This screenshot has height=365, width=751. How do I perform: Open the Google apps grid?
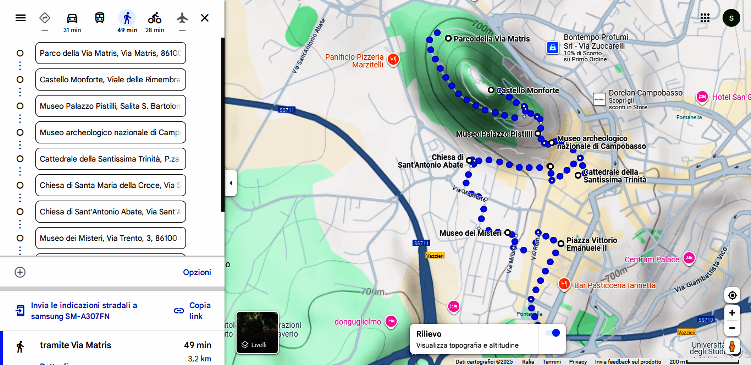[x=705, y=18]
